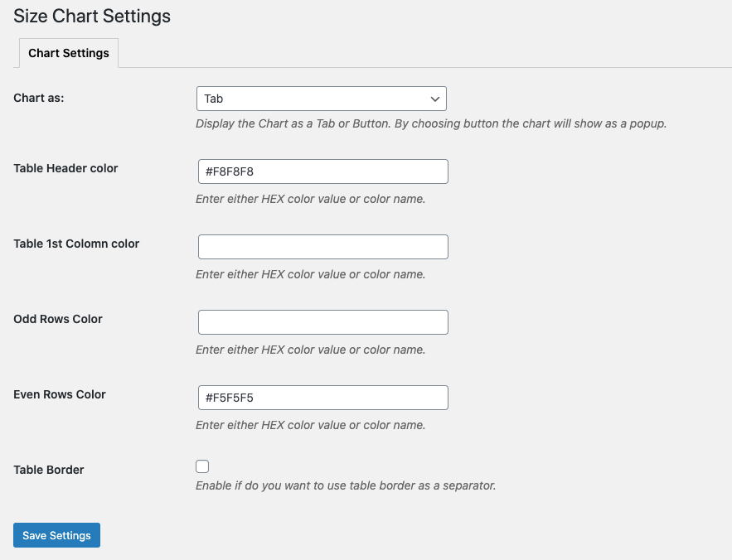The image size is (732, 560).
Task: Click the Save Settings button
Action: pos(56,535)
